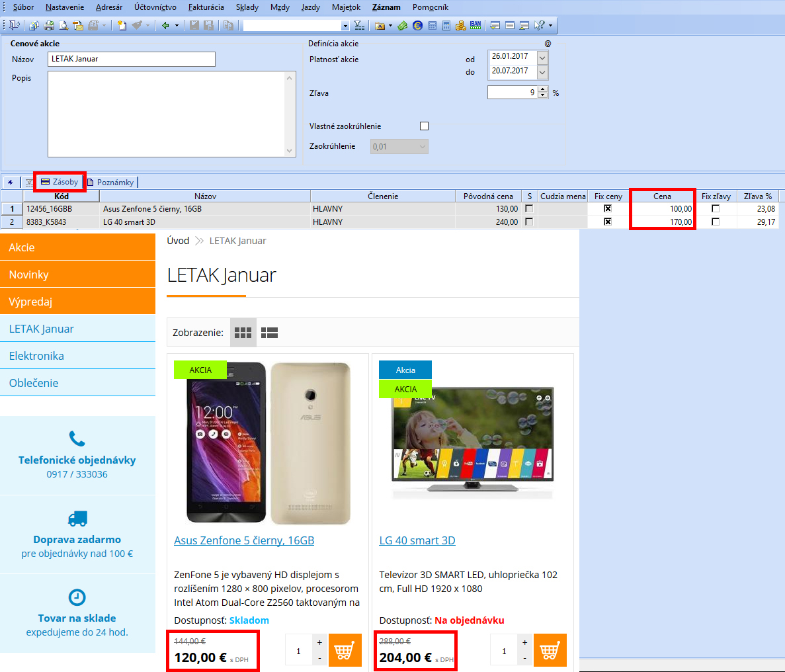785x672 pixels.
Task: Toggle S checkbox for Asus Zenfone row
Action: (529, 209)
